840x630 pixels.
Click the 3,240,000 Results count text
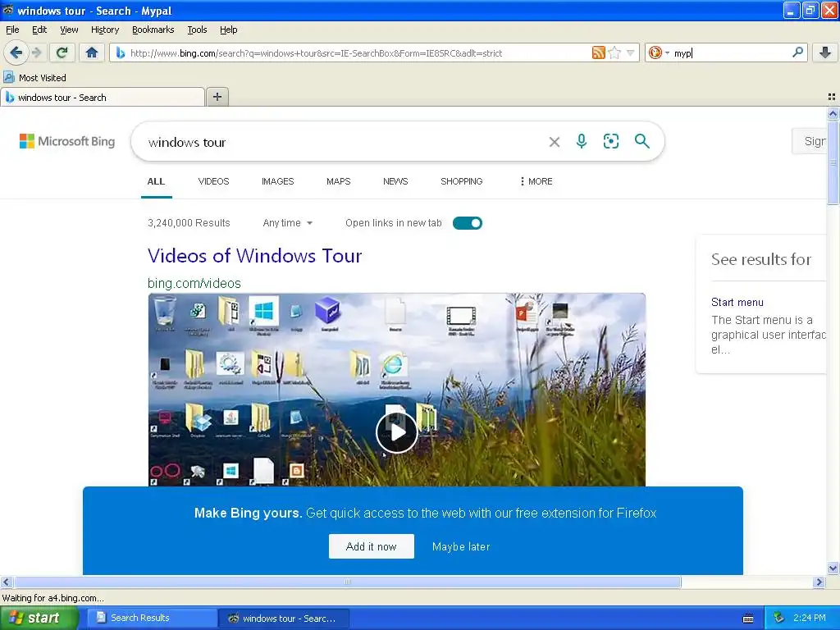point(189,223)
